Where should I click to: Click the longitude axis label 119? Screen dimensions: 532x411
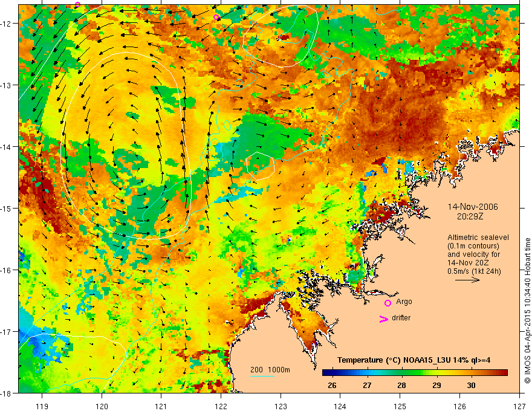[x=42, y=406]
